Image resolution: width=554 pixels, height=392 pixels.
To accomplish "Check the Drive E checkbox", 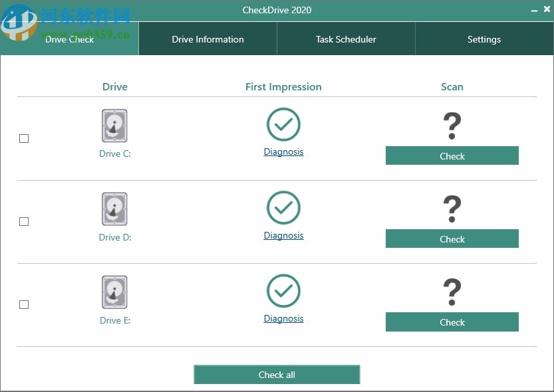I will (x=24, y=304).
